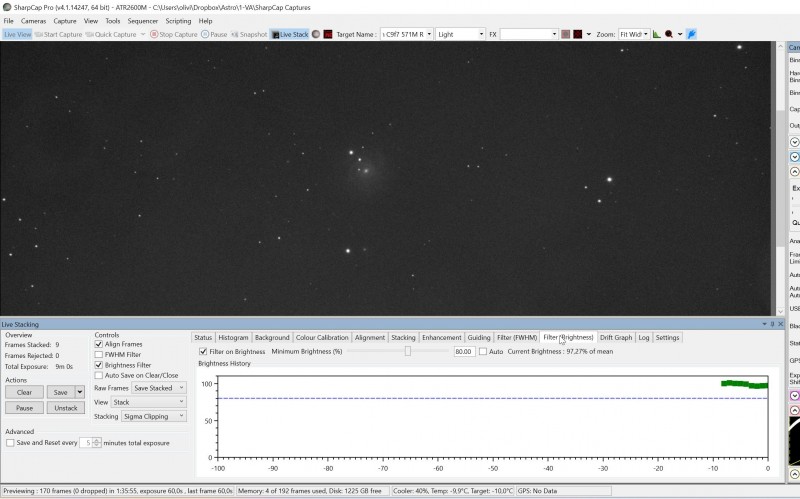Image resolution: width=800 pixels, height=499 pixels.
Task: Open the Stacking Sigma Clipping dropdown
Action: click(154, 416)
